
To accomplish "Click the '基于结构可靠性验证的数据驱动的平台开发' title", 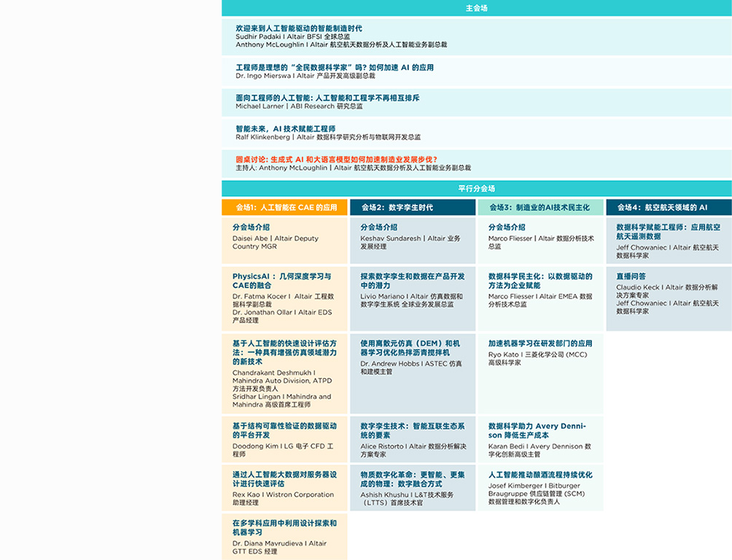I will tap(285, 431).
